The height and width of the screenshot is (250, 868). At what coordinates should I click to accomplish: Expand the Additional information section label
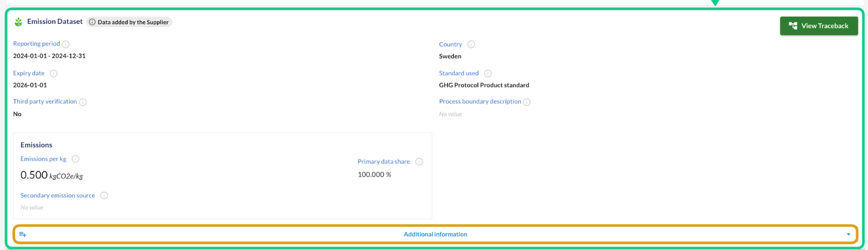435,234
